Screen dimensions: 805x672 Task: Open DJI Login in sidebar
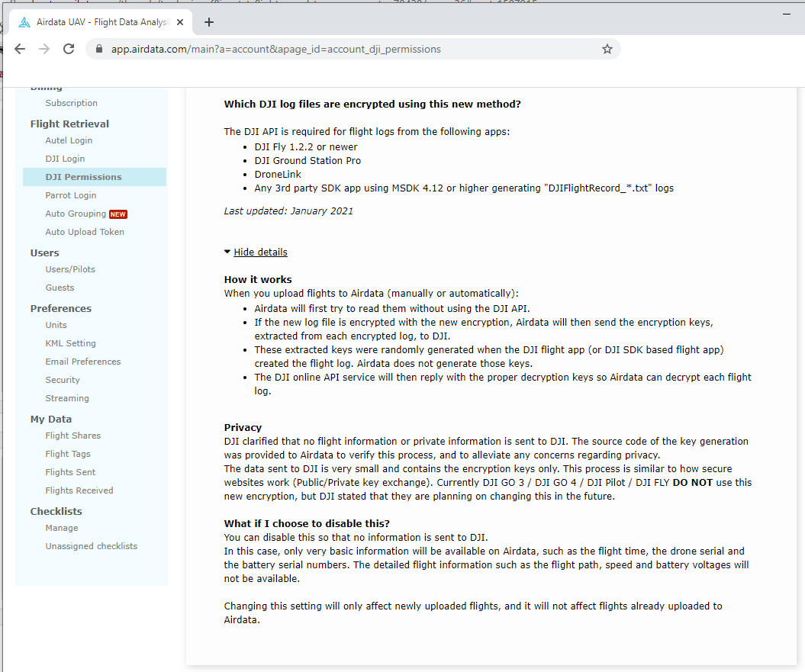65,159
